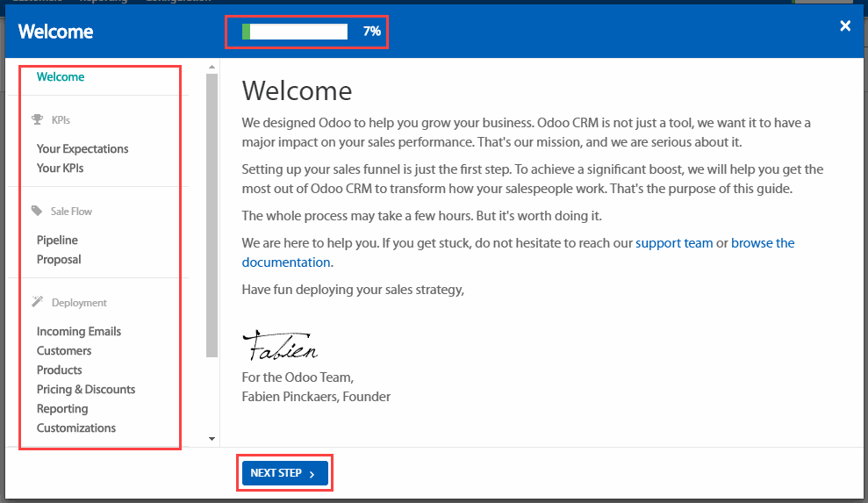Open Pricing & Discounts
The image size is (868, 503).
point(86,390)
